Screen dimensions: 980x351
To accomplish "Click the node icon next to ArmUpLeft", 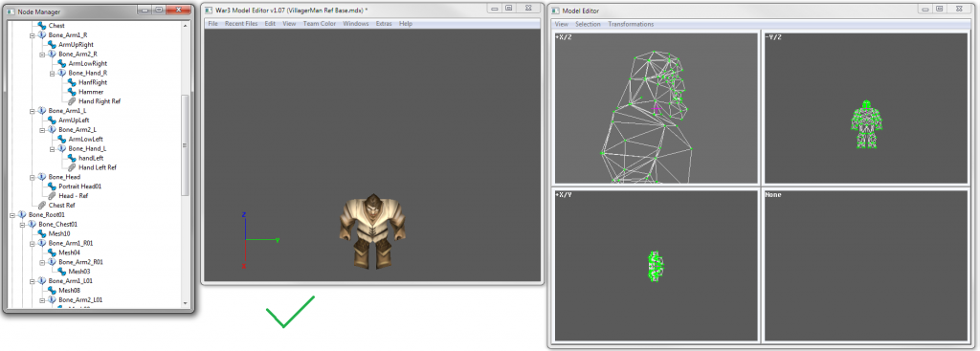I will [52, 120].
